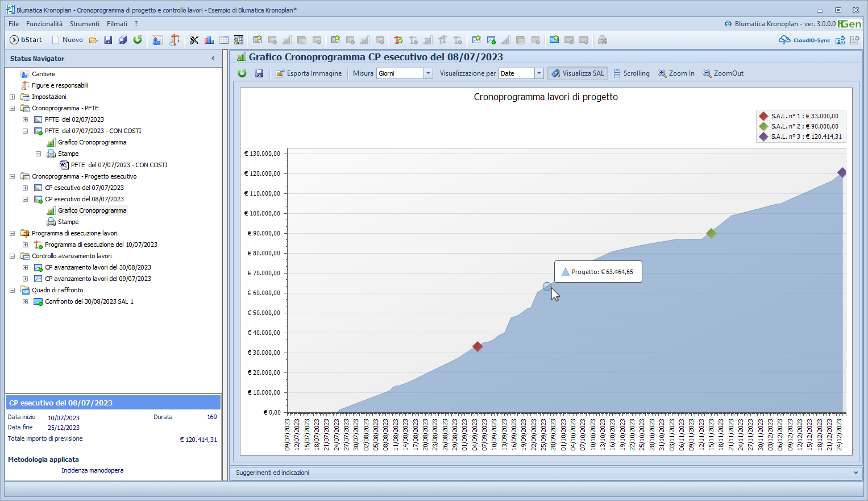Open the Misura dropdown
868x501 pixels.
click(x=429, y=73)
